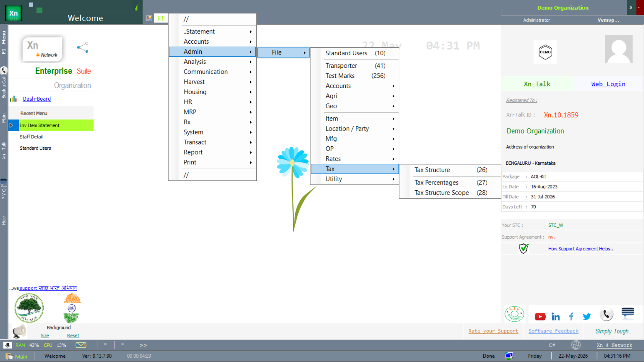The width and height of the screenshot is (644, 362).
Task: Expand the Report submenu arrow
Action: [x=250, y=152]
